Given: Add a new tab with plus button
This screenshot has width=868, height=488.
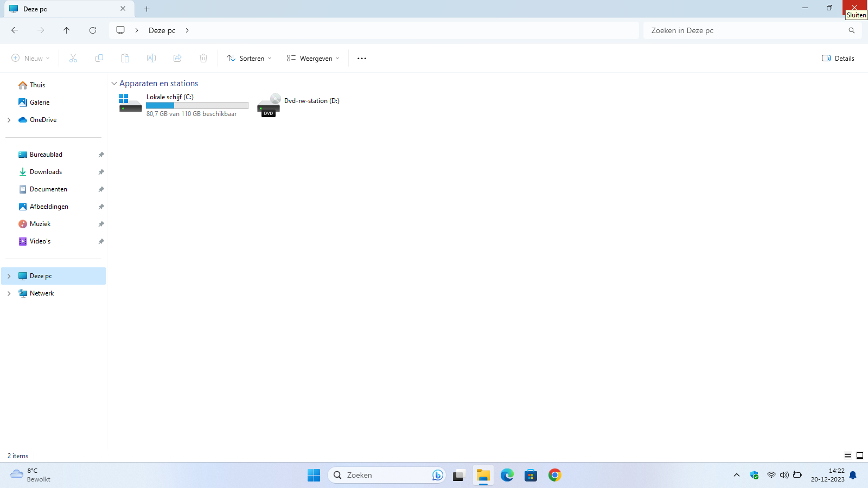Looking at the screenshot, I should click(x=146, y=9).
